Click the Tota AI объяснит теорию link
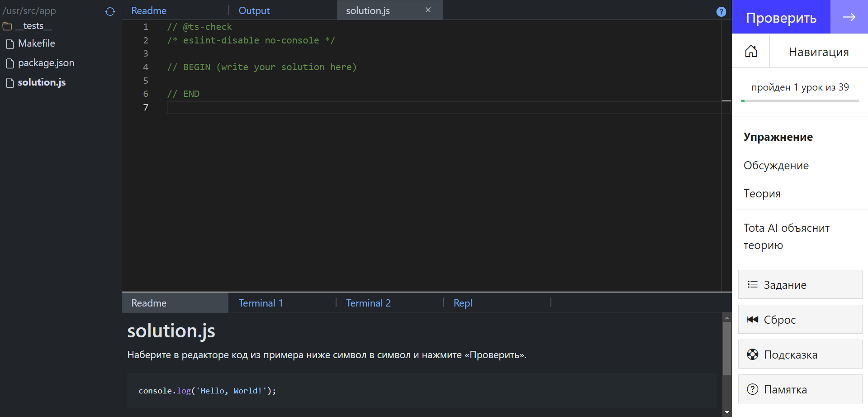This screenshot has width=868, height=417. 786,236
